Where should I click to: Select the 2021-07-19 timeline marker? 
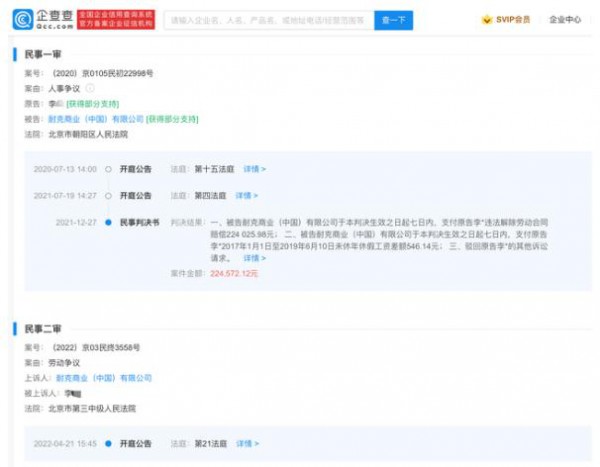[108, 196]
